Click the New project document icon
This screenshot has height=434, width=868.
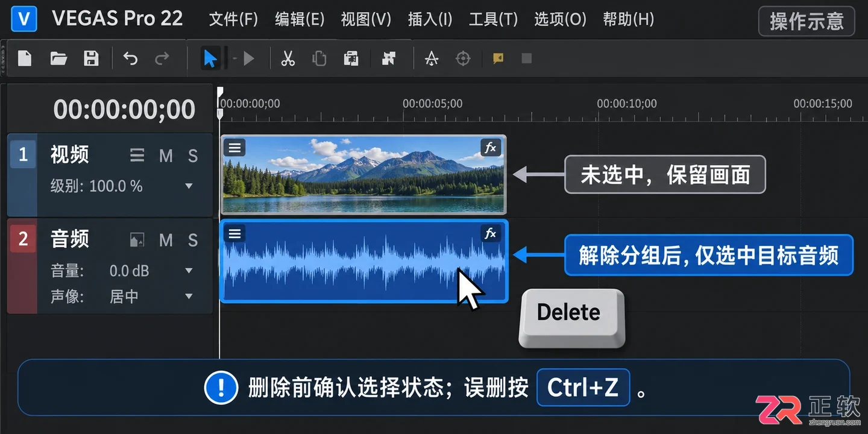25,58
